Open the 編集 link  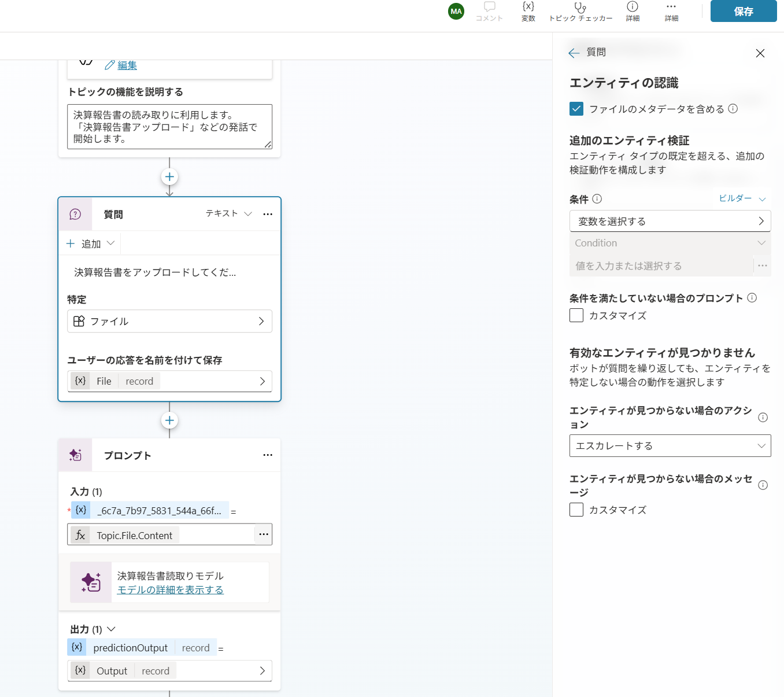tap(127, 65)
